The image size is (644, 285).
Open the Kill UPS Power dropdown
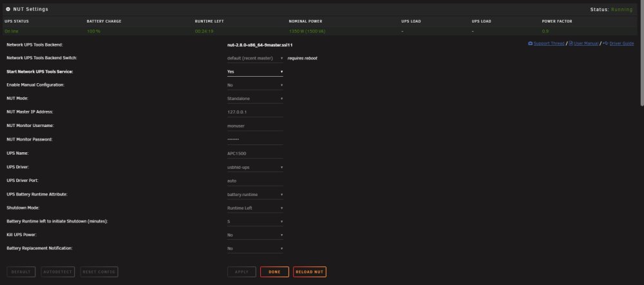click(255, 235)
